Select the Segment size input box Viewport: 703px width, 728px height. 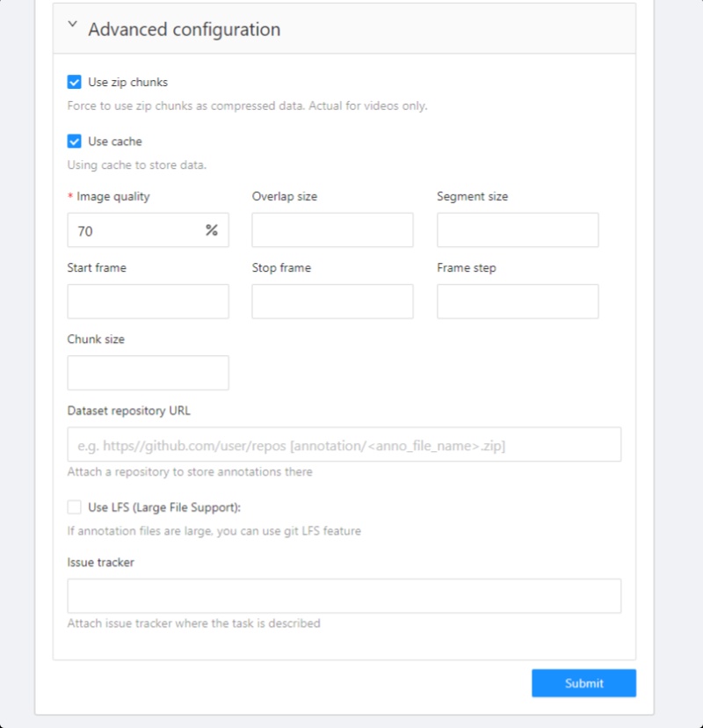517,230
